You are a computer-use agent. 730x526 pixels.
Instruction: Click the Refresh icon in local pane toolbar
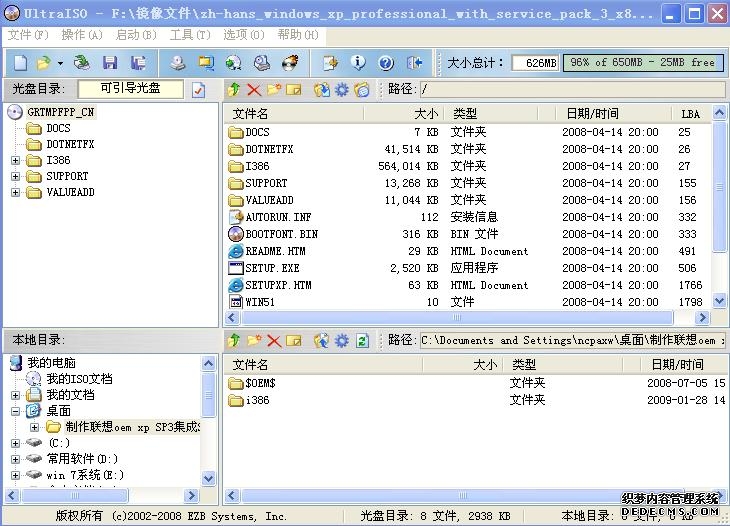pos(362,341)
